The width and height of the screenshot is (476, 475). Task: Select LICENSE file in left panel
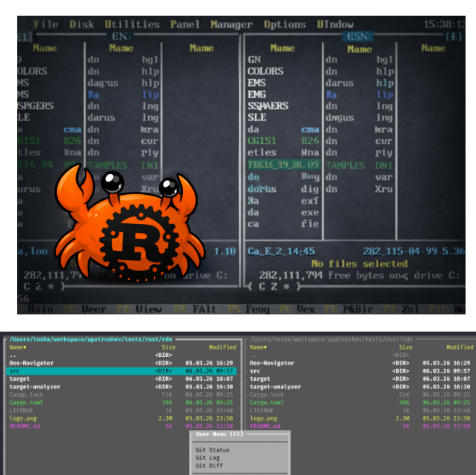click(x=121, y=410)
